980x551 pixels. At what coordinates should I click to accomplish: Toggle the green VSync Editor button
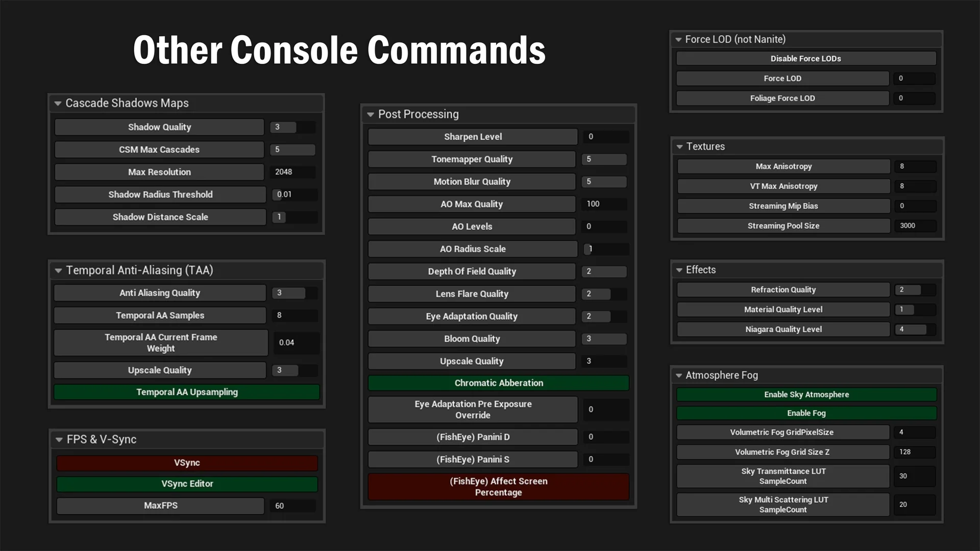(x=187, y=484)
